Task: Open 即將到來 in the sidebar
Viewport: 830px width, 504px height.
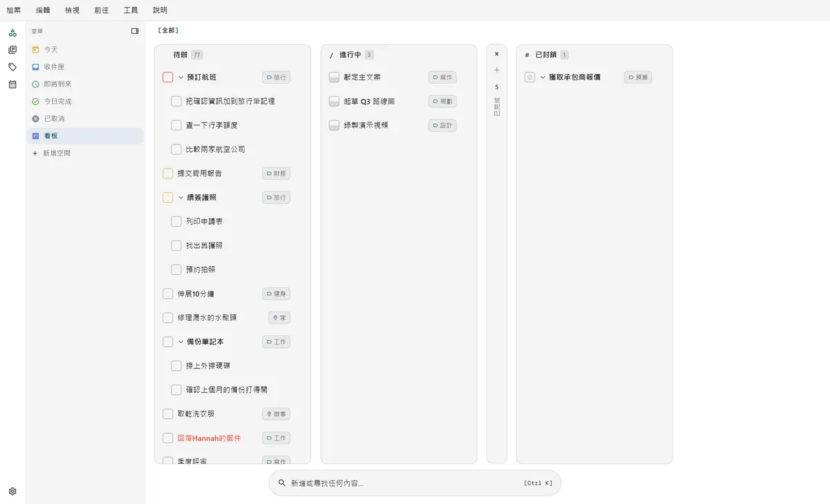Action: tap(85, 84)
